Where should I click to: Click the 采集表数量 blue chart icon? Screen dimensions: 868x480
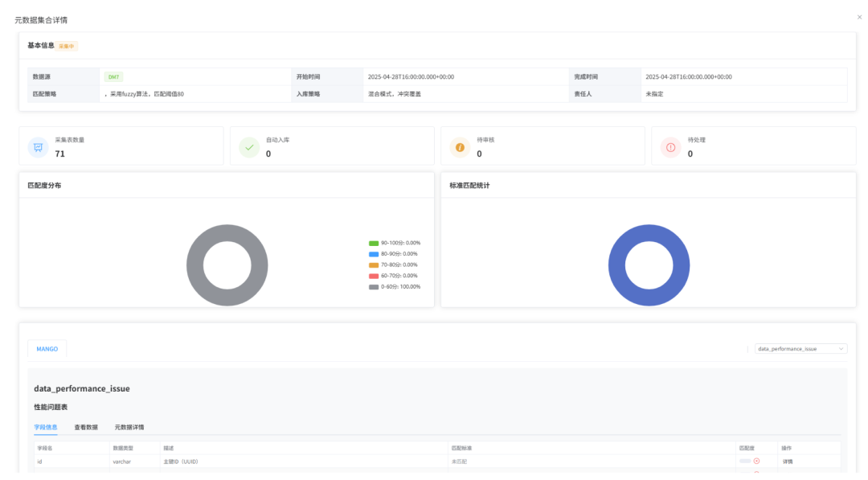pos(39,147)
